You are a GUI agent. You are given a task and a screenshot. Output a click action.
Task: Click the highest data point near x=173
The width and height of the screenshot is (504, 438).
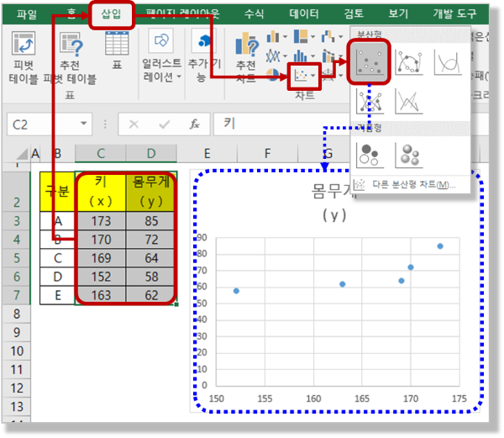click(440, 246)
